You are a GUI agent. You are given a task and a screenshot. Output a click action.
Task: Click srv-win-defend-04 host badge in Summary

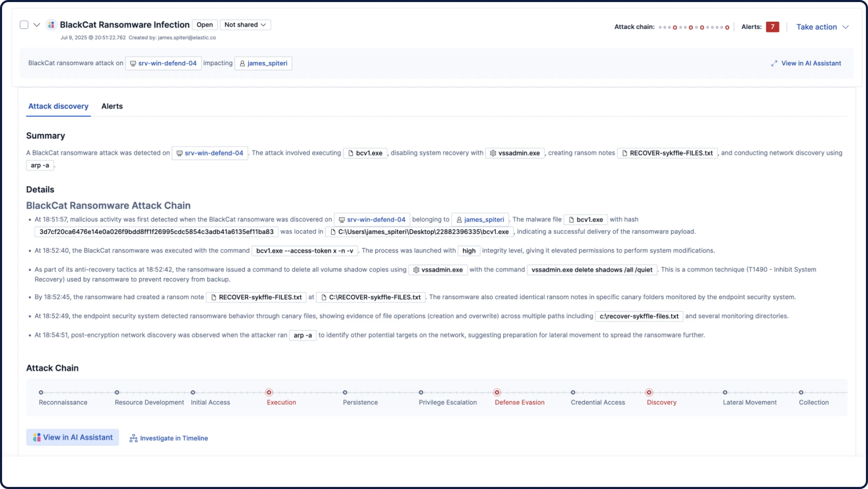210,153
